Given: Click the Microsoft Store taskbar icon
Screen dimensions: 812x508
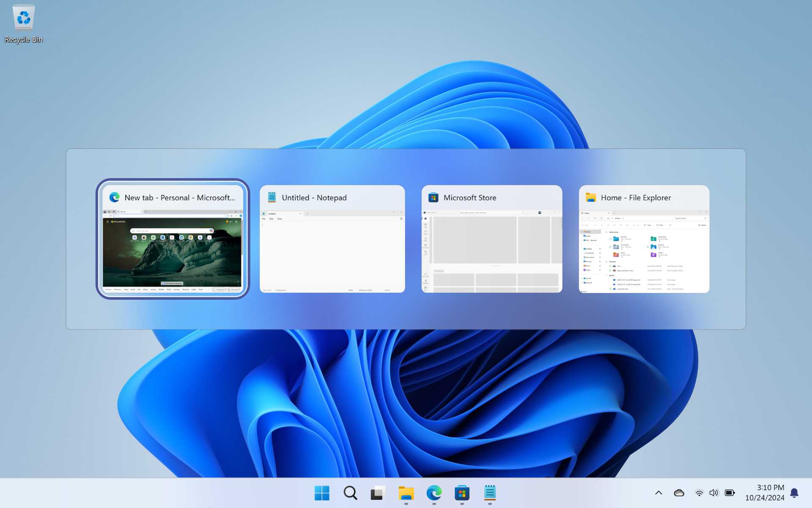Looking at the screenshot, I should (462, 493).
